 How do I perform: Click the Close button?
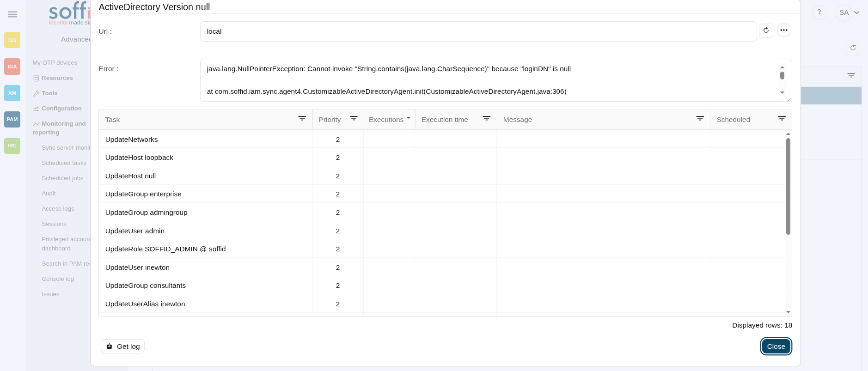click(x=776, y=347)
